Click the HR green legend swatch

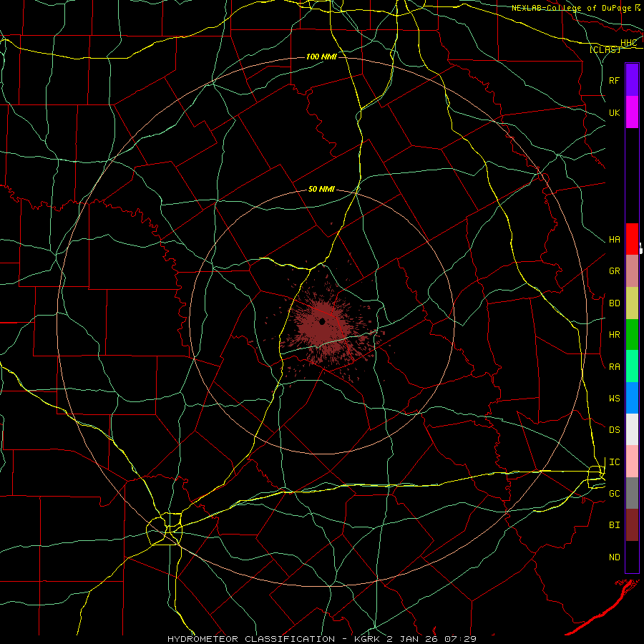[x=632, y=335]
